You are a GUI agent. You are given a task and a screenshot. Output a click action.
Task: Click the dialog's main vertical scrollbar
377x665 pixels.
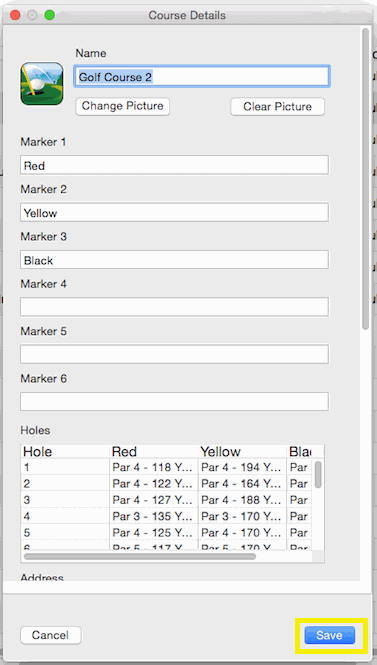(x=366, y=178)
